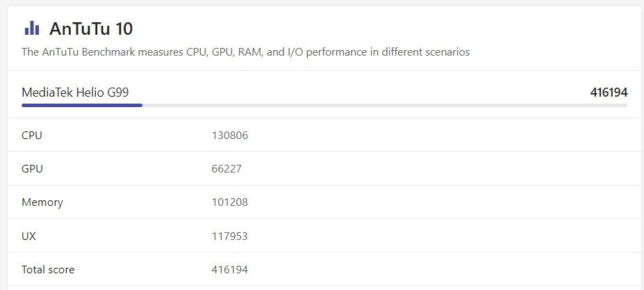Viewport: 644px width, 290px height.
Task: Select the Total score row label
Action: coord(48,269)
